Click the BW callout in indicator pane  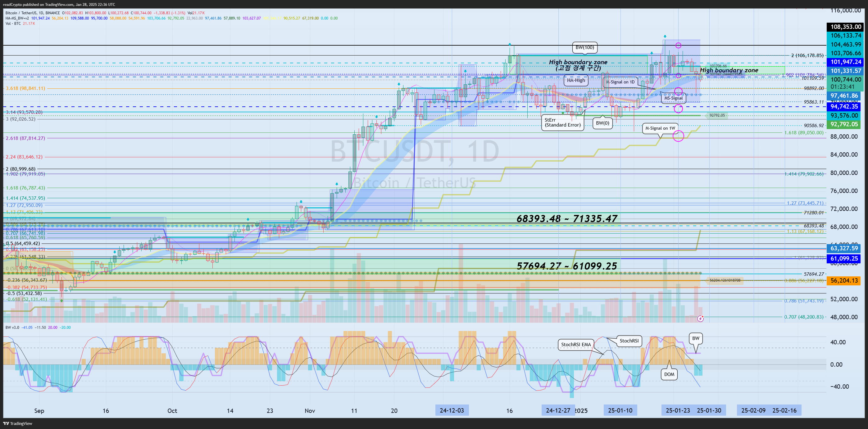point(695,338)
